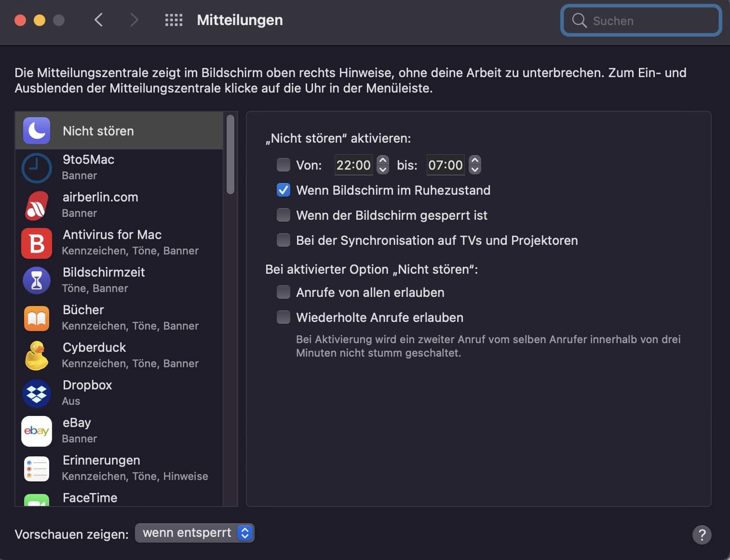
Task: Click the Cyberduck duck icon
Action: point(37,356)
